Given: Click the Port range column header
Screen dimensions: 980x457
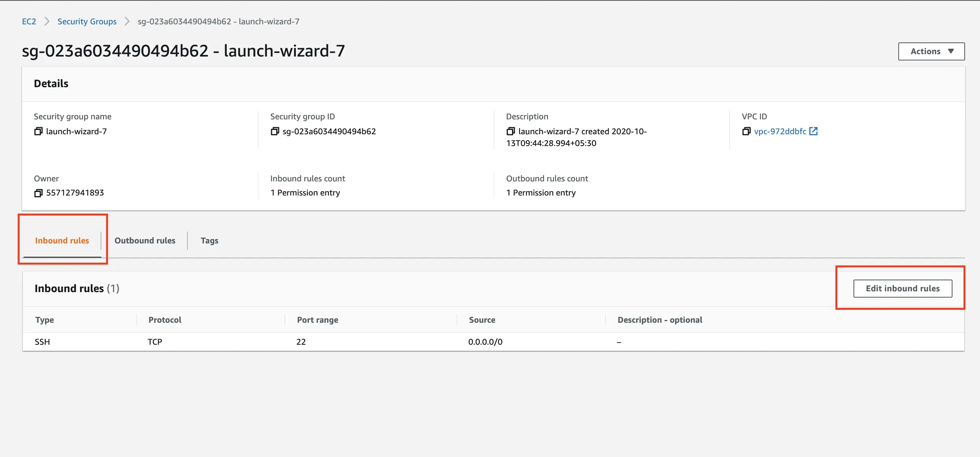Looking at the screenshot, I should [317, 320].
